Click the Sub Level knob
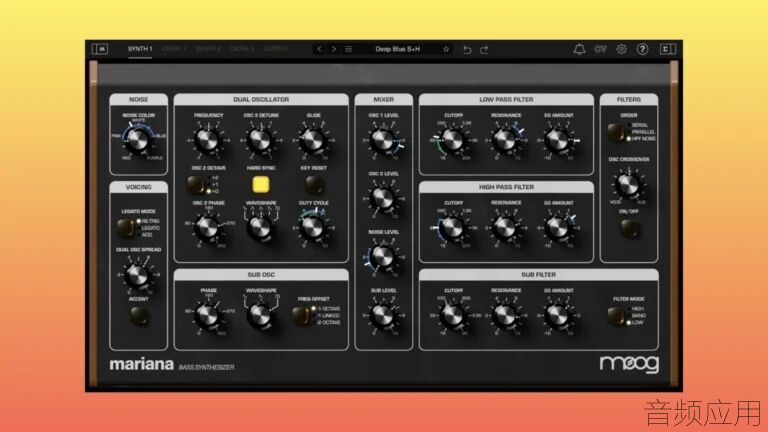768x432 pixels. [383, 316]
